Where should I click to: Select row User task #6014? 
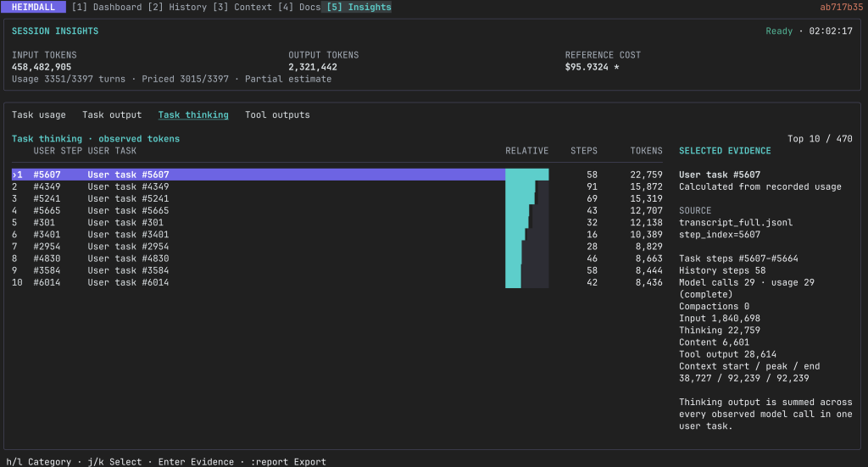click(x=337, y=283)
